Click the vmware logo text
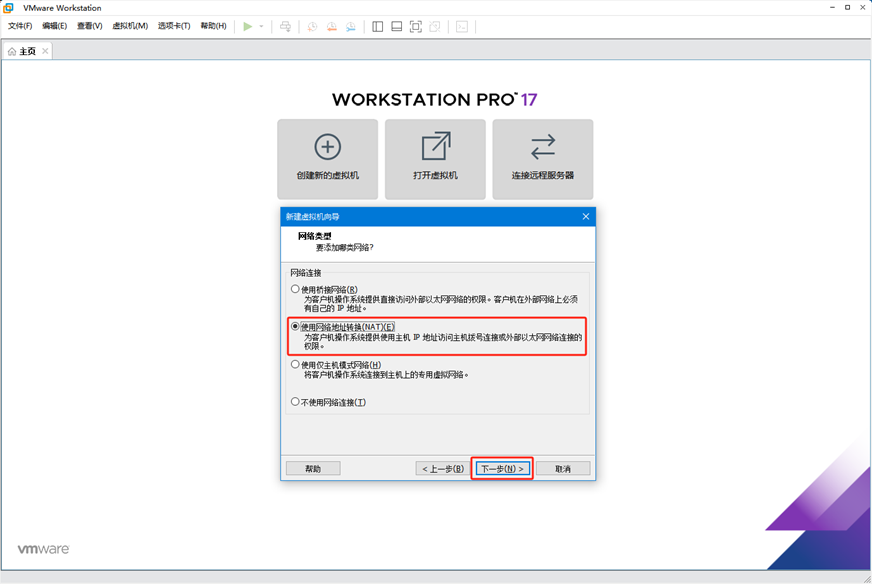This screenshot has height=584, width=872. pos(43,549)
